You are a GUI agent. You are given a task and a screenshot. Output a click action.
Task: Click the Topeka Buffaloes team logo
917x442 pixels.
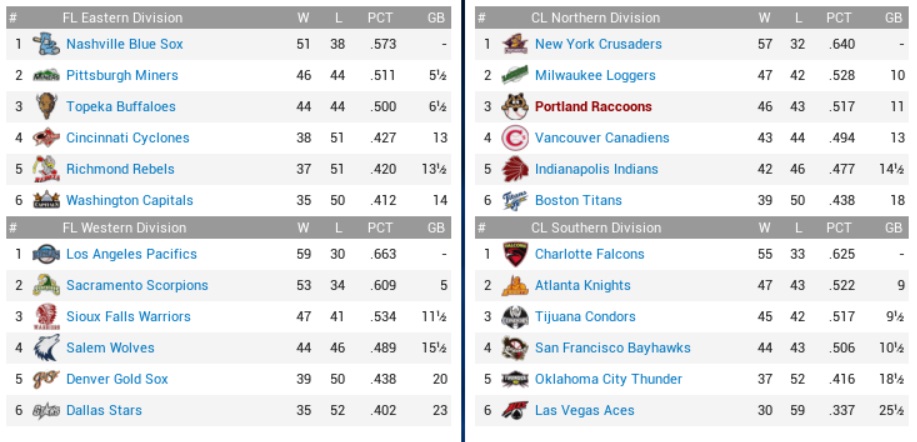[x=46, y=107]
